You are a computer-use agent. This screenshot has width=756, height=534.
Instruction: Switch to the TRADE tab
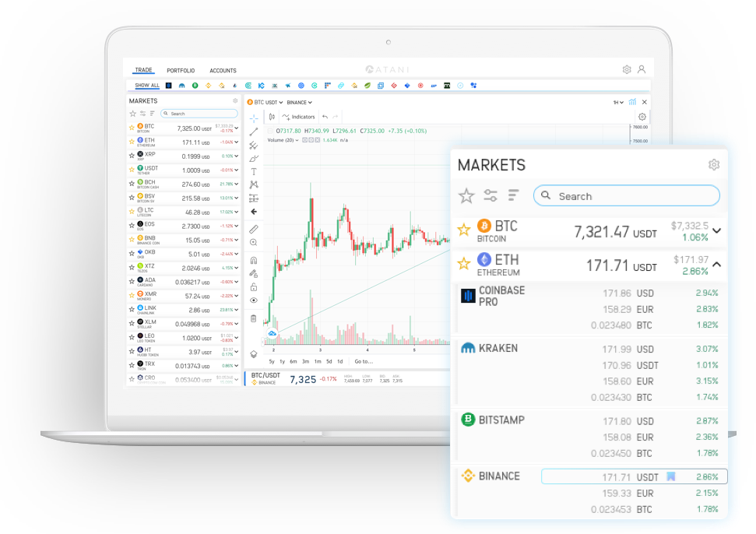(x=144, y=70)
